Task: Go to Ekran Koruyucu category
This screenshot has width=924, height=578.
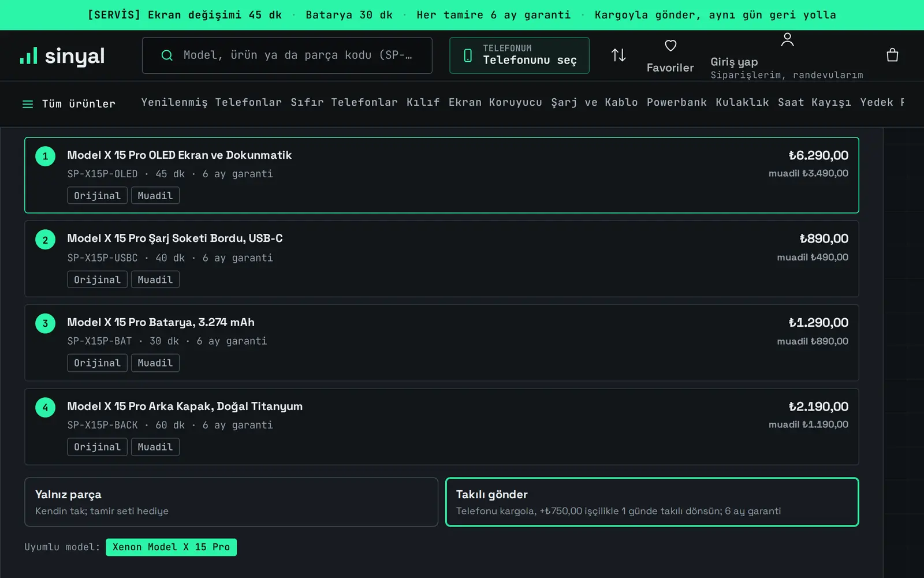Action: click(x=495, y=102)
